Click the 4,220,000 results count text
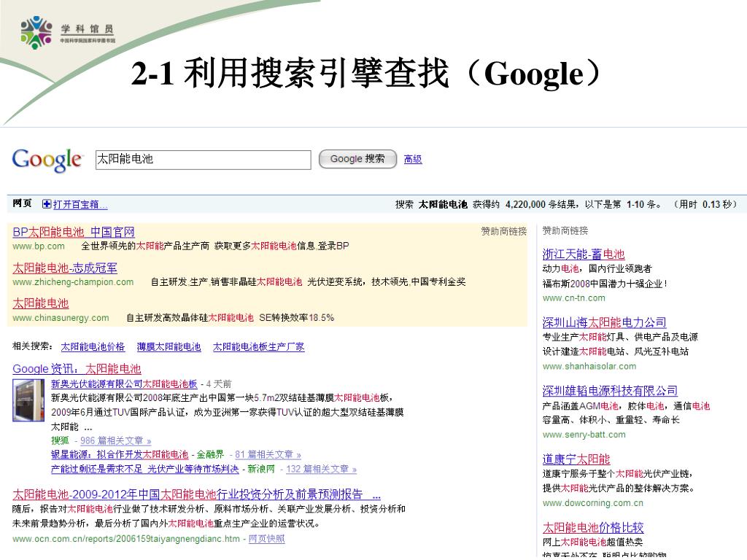 pos(525,204)
